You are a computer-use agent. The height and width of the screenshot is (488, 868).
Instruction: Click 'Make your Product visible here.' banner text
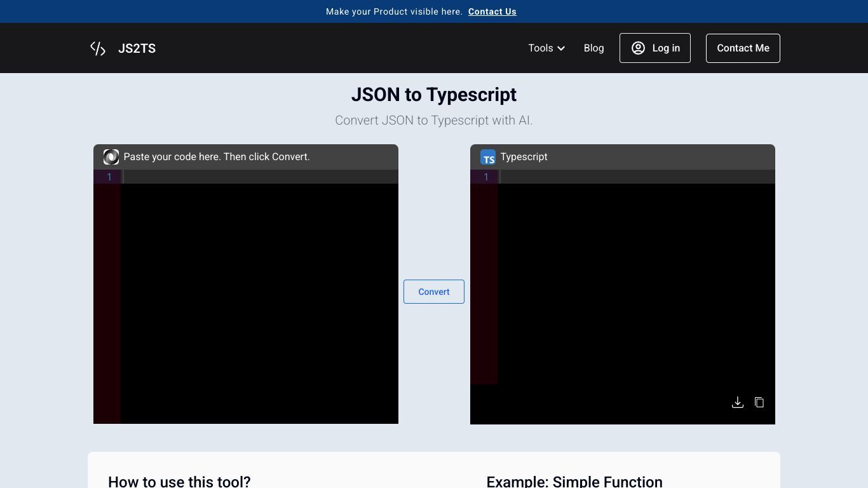(394, 11)
